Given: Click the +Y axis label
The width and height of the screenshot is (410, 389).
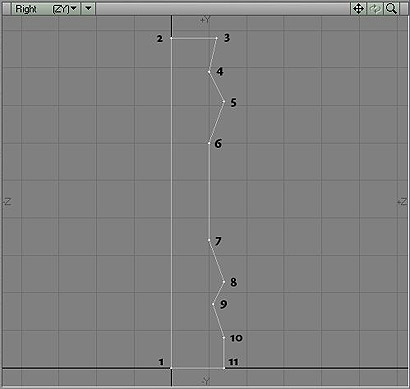Looking at the screenshot, I should [205, 20].
